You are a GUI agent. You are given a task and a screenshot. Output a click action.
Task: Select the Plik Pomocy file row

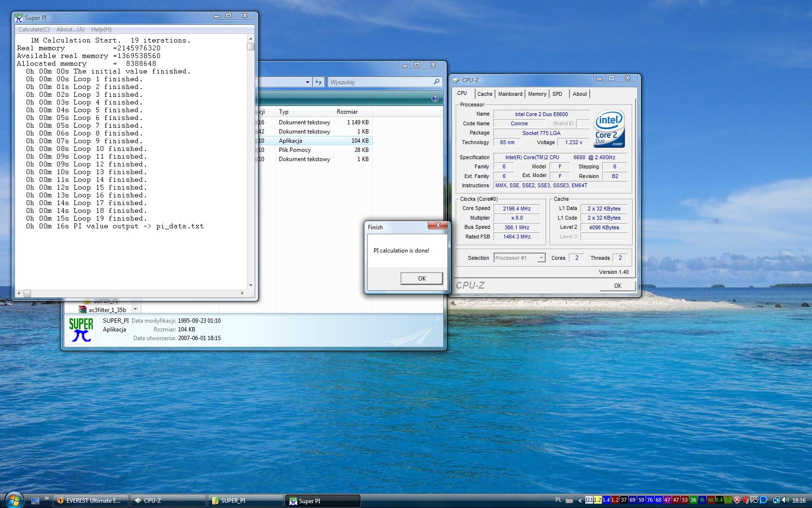tap(315, 150)
